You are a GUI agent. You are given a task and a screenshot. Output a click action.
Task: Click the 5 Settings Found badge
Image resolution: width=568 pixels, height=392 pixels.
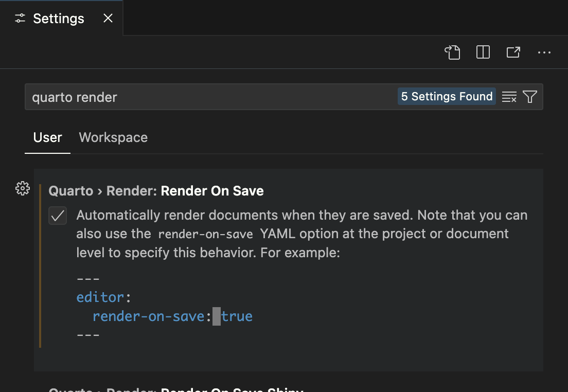(447, 96)
